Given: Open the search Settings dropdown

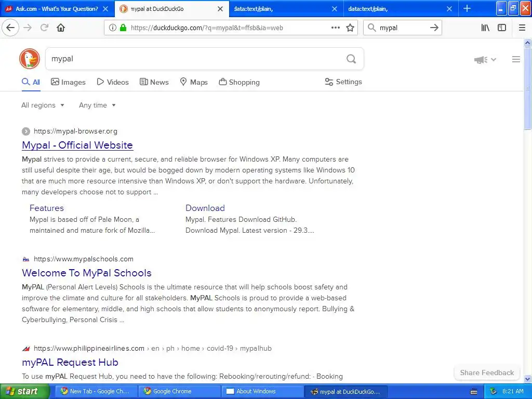Looking at the screenshot, I should [343, 82].
